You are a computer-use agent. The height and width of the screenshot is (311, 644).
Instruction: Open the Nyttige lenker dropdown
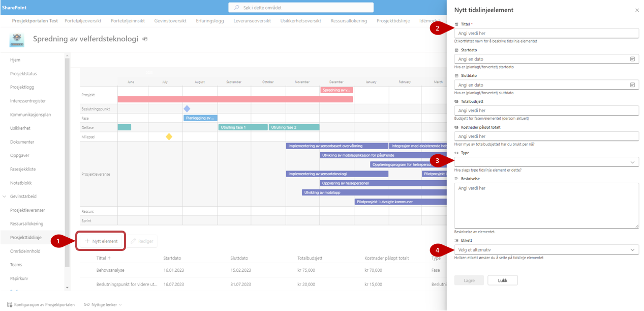[x=103, y=304]
